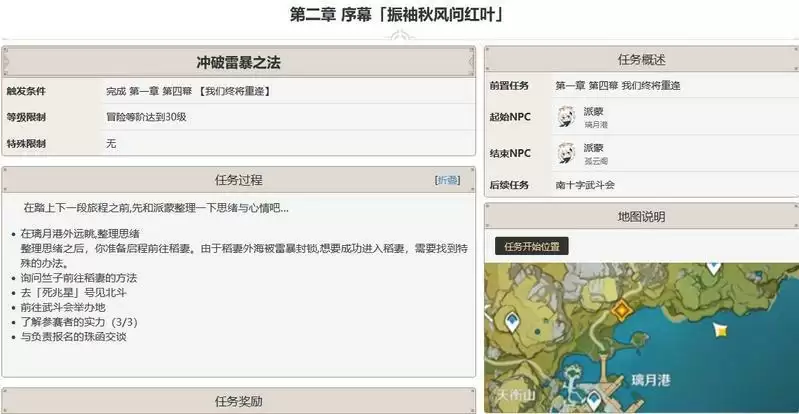Click the 冲破雷暴之法 quest title
Image resolution: width=799 pixels, height=414 pixels.
tap(238, 63)
